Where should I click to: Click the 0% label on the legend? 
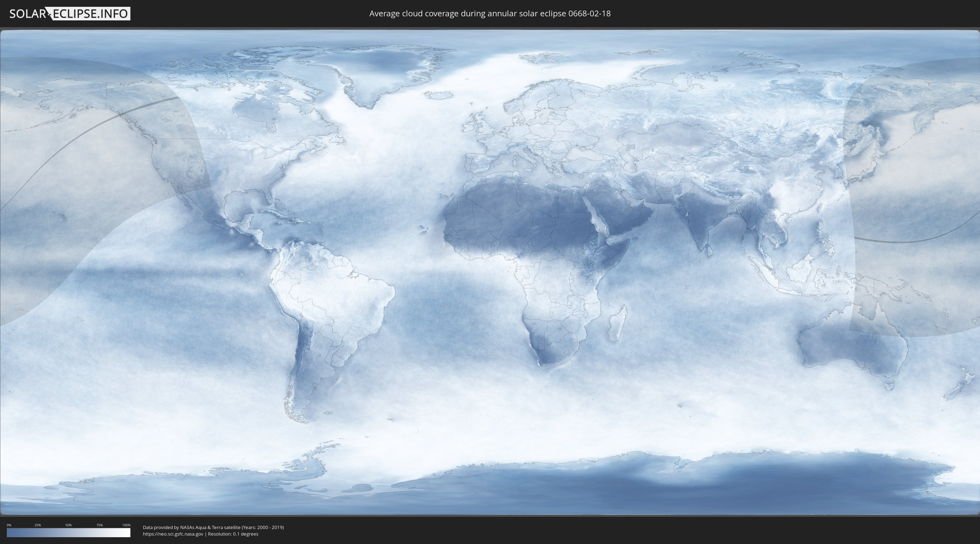(x=9, y=525)
